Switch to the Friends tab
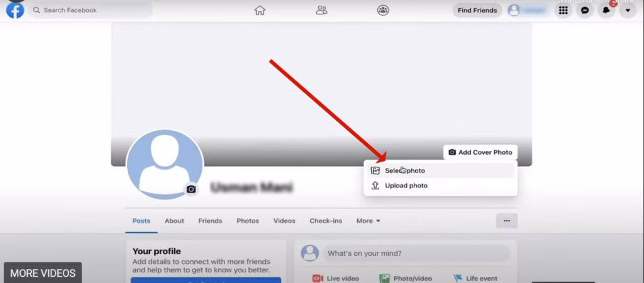 point(210,221)
